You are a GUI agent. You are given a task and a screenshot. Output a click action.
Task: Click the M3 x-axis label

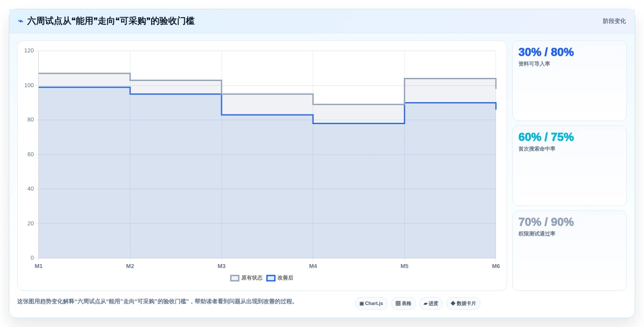point(222,266)
